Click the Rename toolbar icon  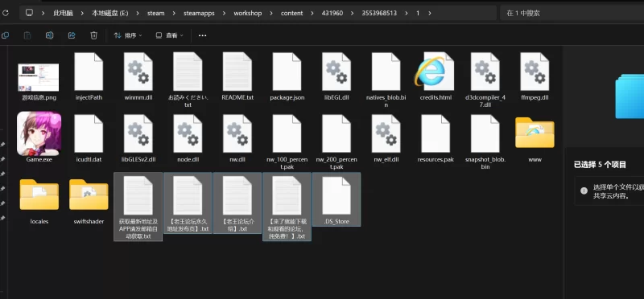pyautogui.click(x=49, y=35)
